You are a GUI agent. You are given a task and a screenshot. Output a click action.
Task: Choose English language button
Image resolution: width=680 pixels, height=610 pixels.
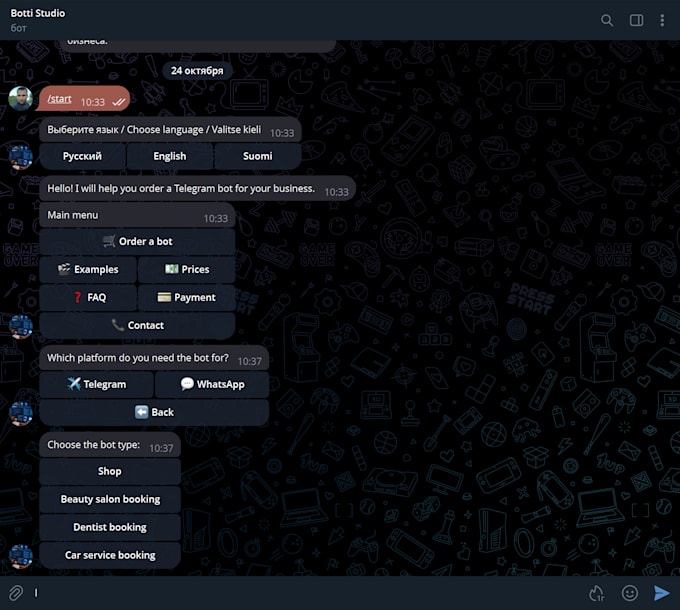(170, 156)
